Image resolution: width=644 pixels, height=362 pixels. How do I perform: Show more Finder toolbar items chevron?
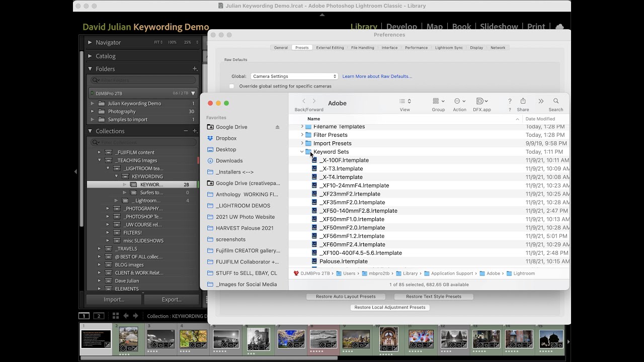pos(541,101)
